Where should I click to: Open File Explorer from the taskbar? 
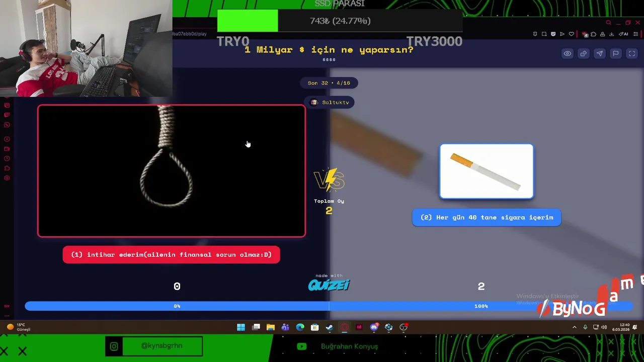271,327
